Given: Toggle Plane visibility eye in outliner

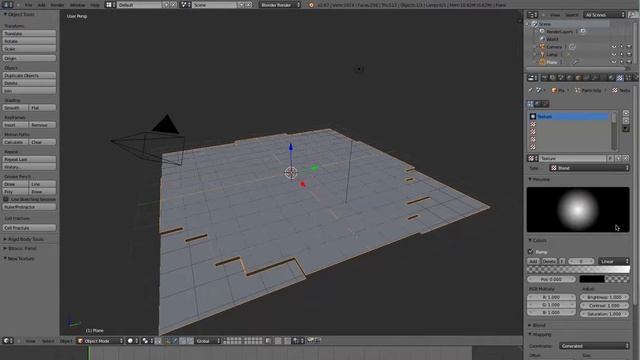Looking at the screenshot, I should (x=613, y=62).
